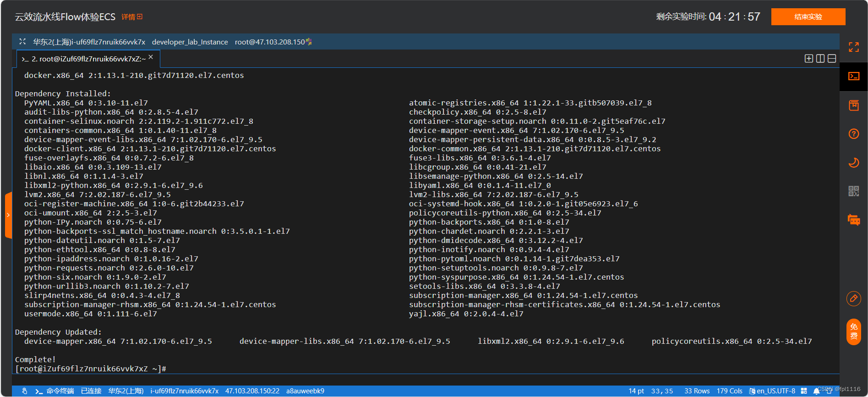The image size is (868, 397).
Task: Click the pencil feedback circle icon
Action: (x=853, y=299)
